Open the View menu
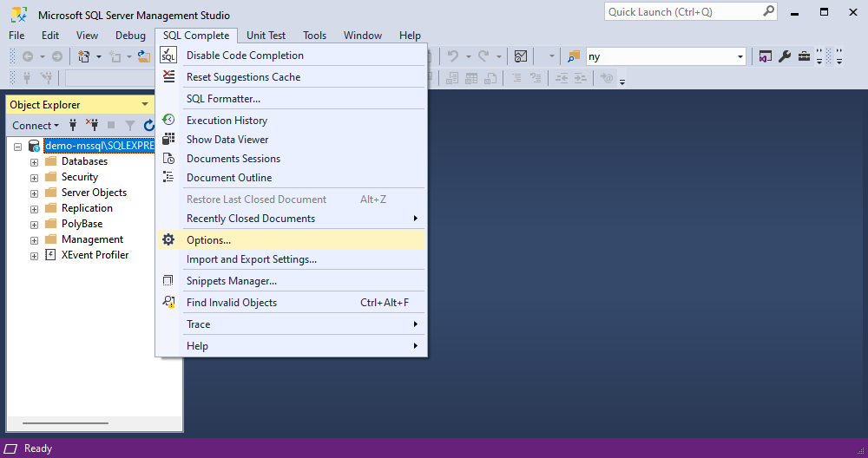The image size is (868, 458). (87, 35)
